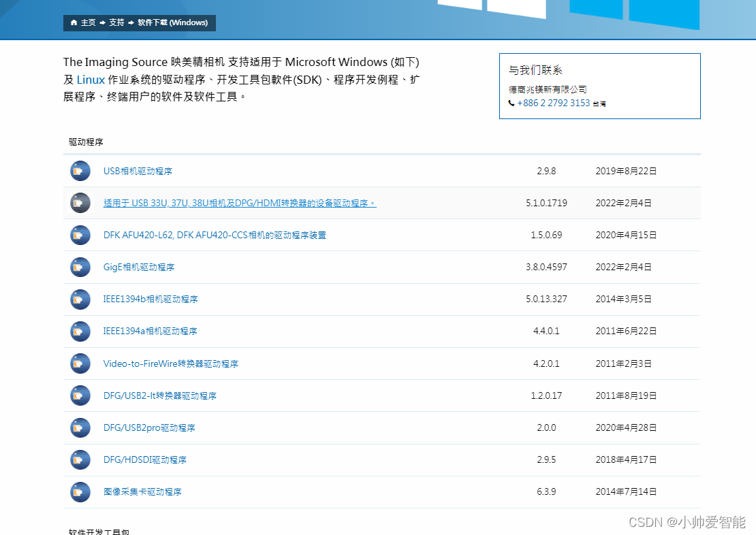756x535 pixels.
Task: Call the +886 2 2792 3153 phone link
Action: coord(554,103)
